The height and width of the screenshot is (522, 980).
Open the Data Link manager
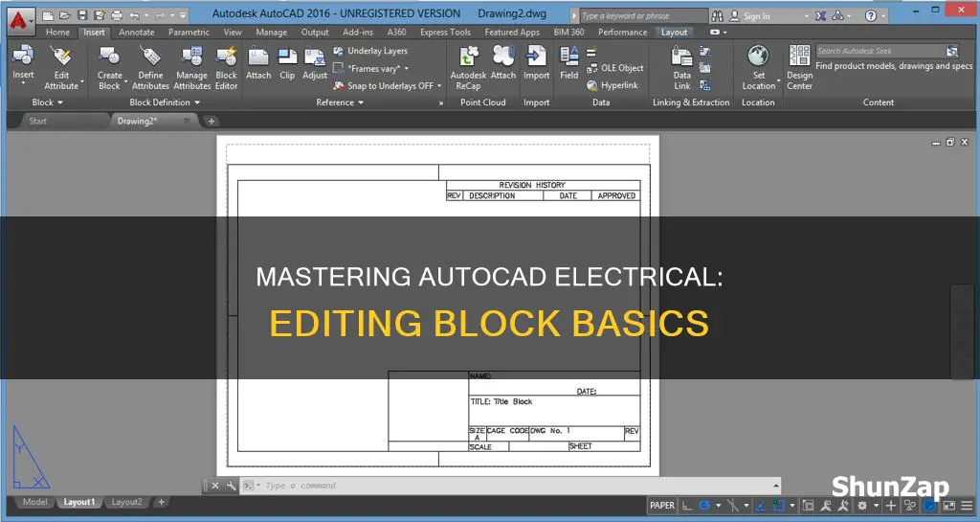[x=681, y=67]
